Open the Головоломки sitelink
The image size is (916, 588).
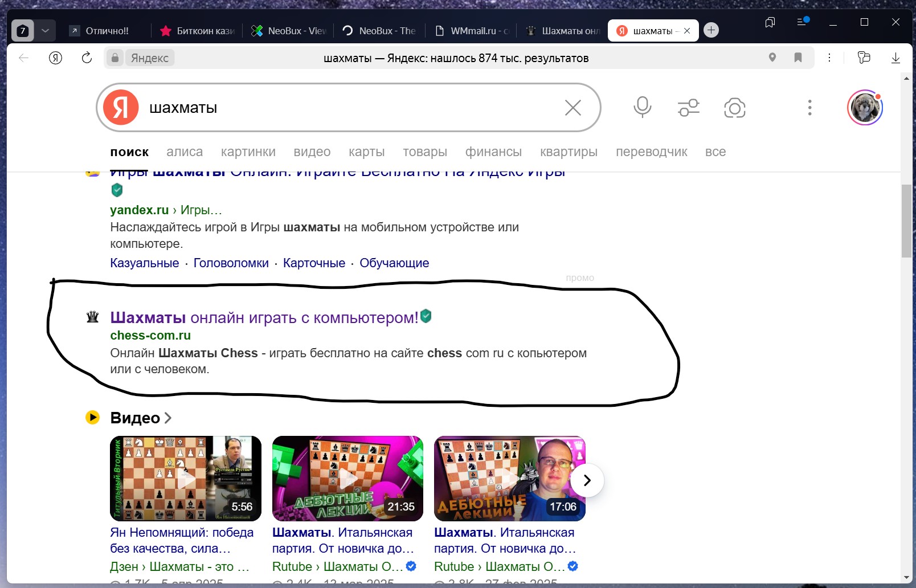231,263
